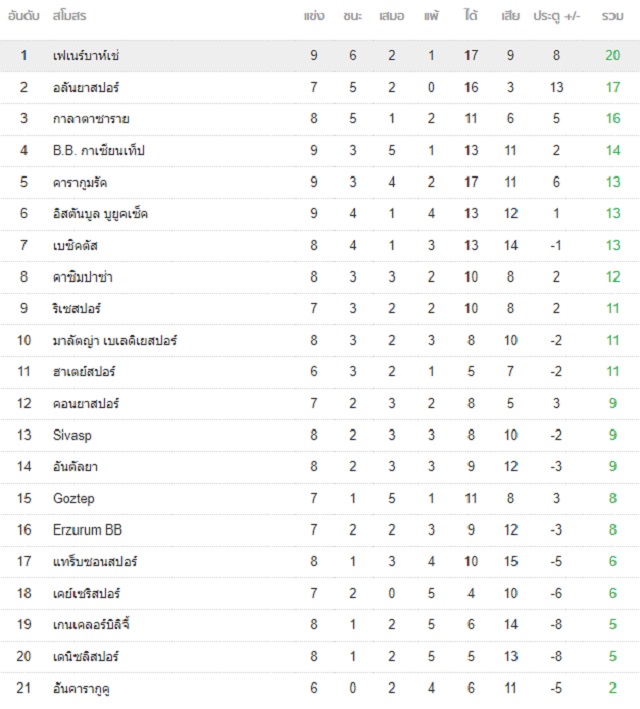Viewport: 640px width, 709px height.
Task: Select the Goztep club link
Action: coord(74,499)
